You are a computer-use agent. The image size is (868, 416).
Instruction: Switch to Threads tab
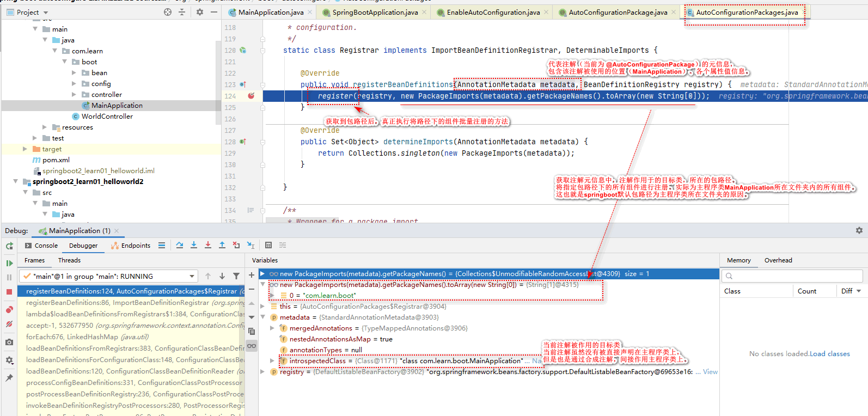coord(69,260)
